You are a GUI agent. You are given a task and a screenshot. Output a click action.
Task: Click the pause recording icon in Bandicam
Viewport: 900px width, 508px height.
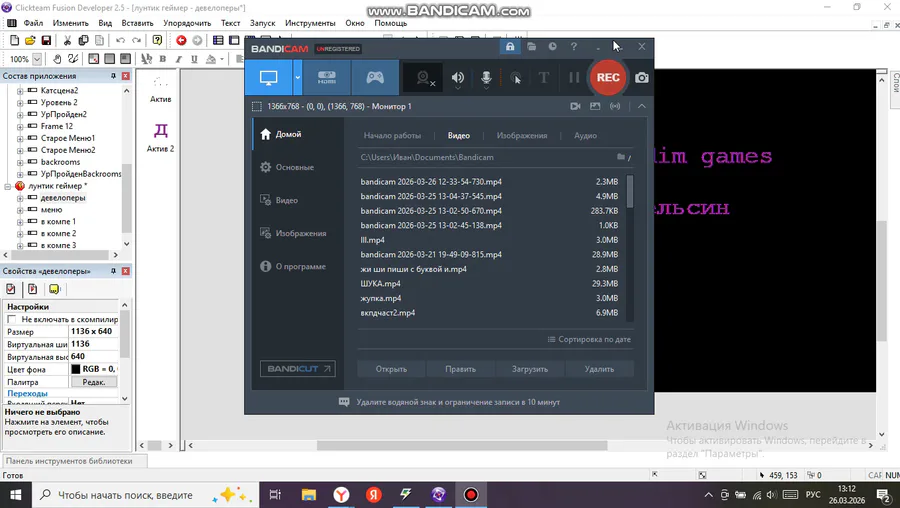coord(573,77)
